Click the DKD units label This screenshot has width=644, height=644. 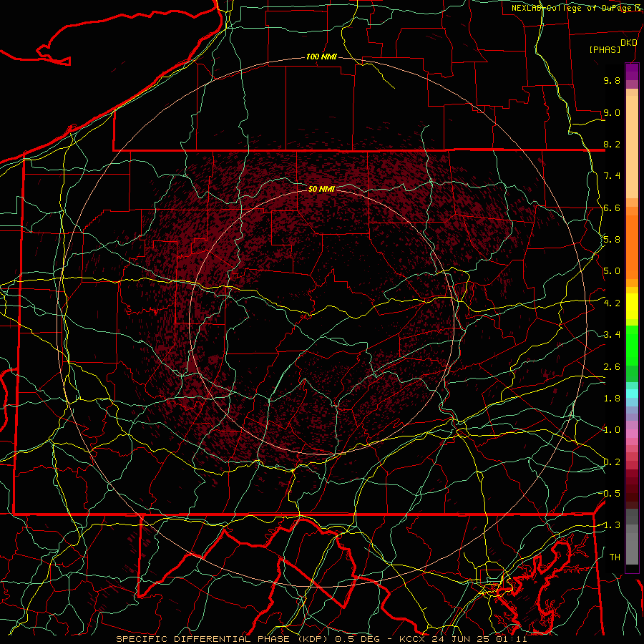(628, 43)
